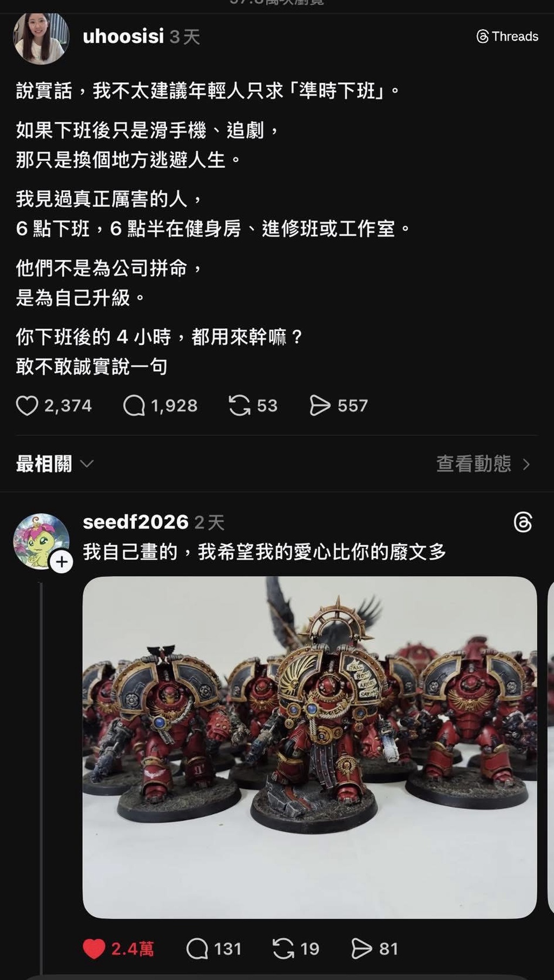Expand the 最相關 sort dropdown
Image resolution: width=554 pixels, height=980 pixels.
pyautogui.click(x=55, y=463)
